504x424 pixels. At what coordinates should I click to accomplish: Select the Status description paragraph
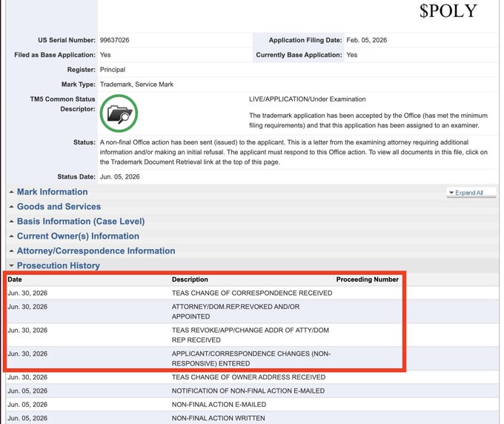point(294,152)
